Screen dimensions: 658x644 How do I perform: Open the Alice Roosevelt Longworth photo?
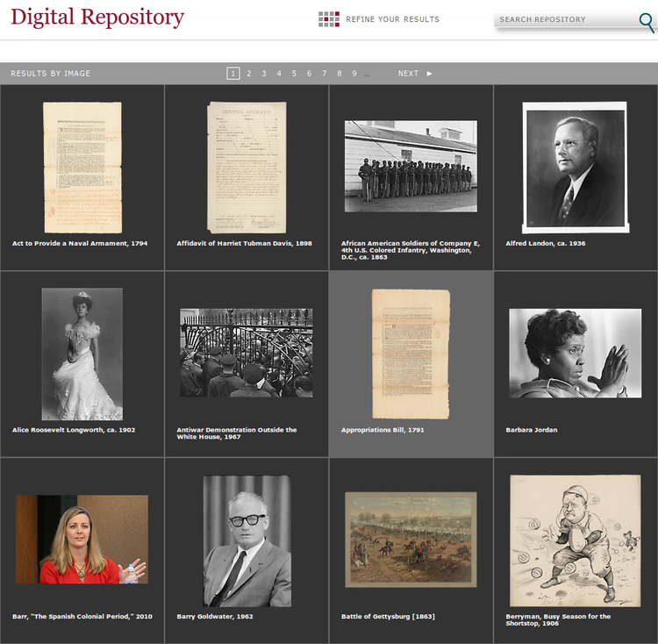tap(82, 354)
